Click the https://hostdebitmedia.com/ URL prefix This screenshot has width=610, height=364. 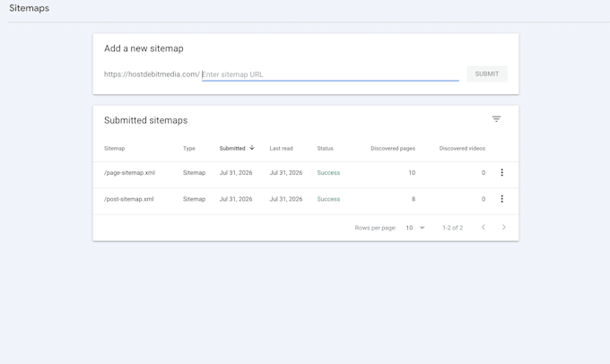[152, 74]
